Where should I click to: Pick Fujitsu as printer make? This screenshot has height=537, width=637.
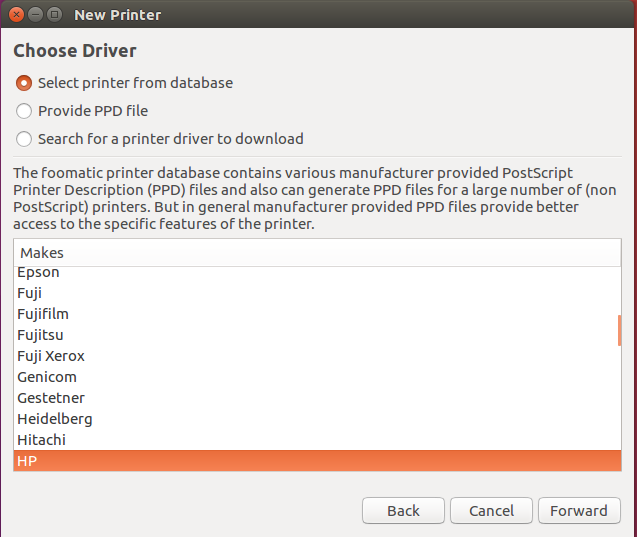(40, 335)
